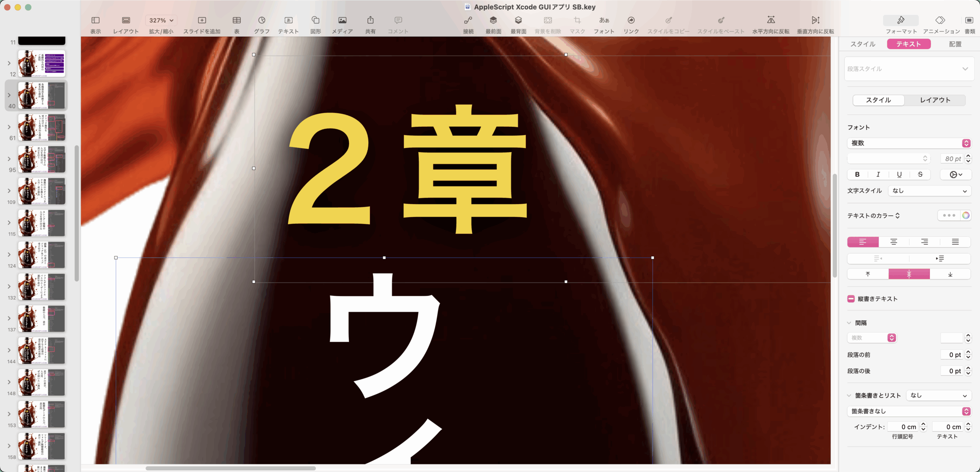980x472 pixels.
Task: Add a new slide with スライドを追加
Action: 202,20
